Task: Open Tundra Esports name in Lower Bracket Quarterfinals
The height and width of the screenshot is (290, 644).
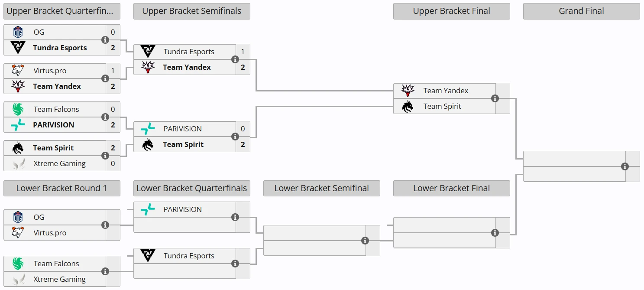Action: [189, 256]
